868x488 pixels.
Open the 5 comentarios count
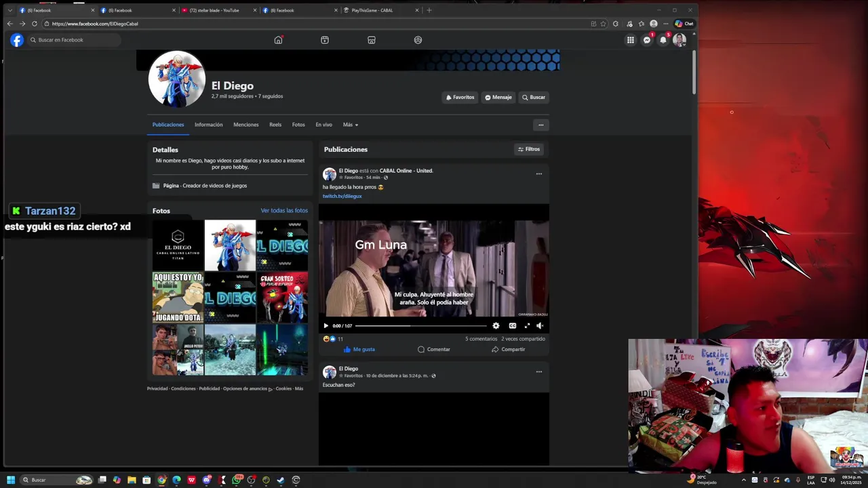click(x=481, y=339)
